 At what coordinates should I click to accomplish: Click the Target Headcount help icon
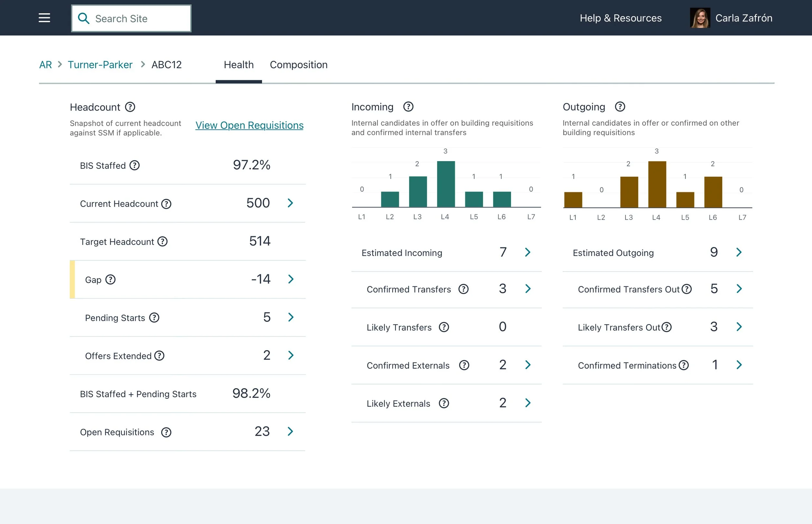pos(163,242)
